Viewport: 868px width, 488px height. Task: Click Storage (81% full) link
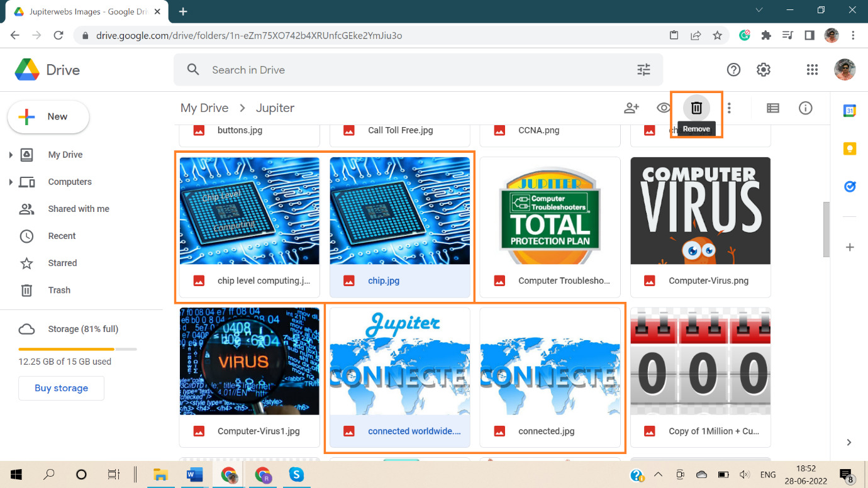(x=83, y=329)
